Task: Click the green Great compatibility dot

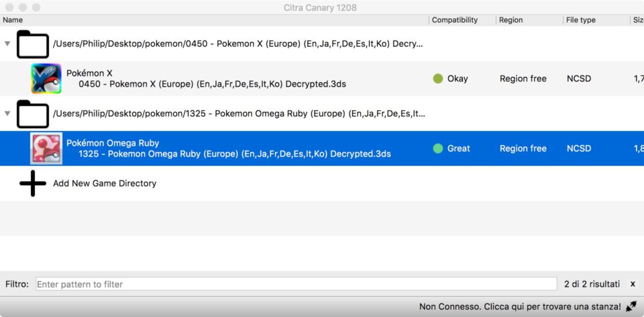Action: point(438,148)
